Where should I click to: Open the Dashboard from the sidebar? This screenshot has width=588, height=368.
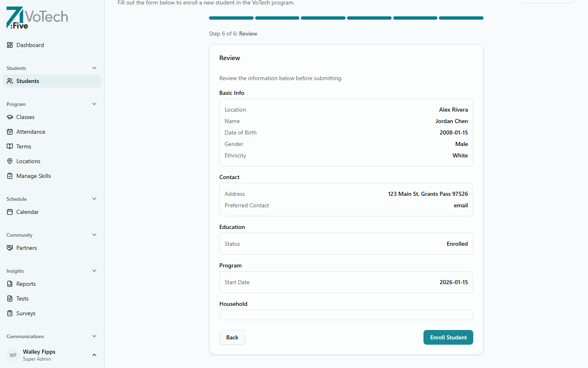click(x=29, y=45)
